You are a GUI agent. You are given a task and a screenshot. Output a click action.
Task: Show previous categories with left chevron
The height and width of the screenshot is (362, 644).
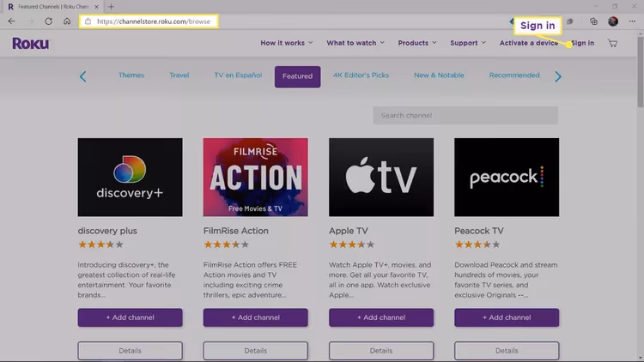tap(83, 76)
